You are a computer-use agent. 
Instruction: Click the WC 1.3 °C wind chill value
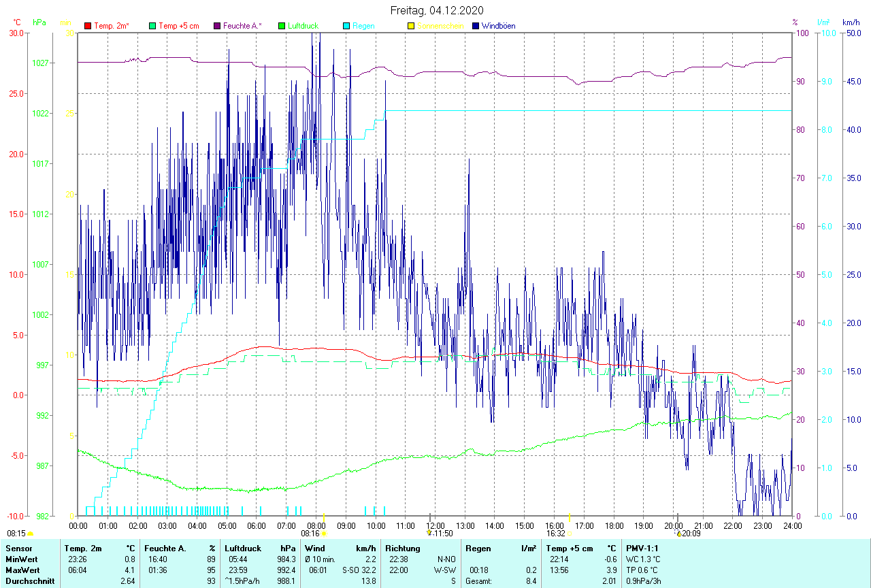(x=643, y=559)
